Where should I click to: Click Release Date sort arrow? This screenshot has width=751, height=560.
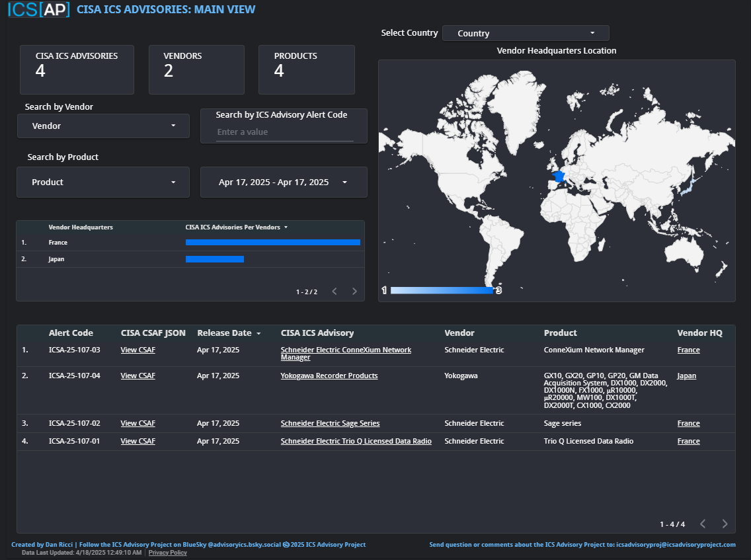(258, 333)
